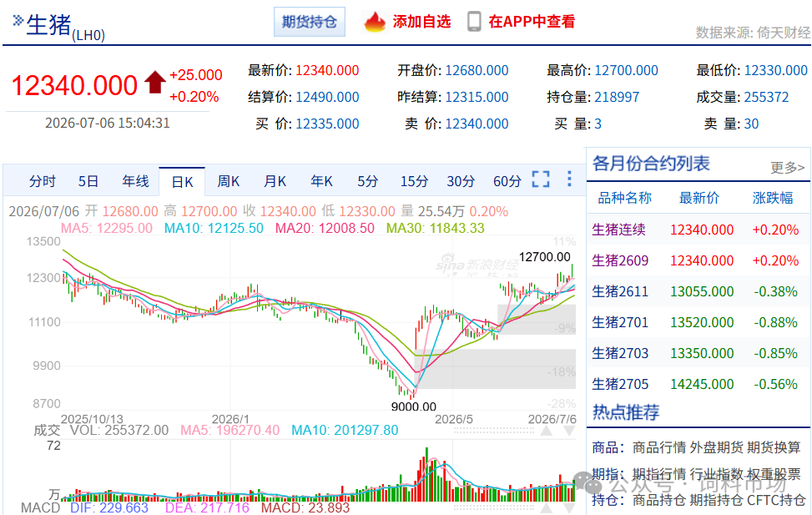The image size is (812, 515).
Task: Click the double-arrow icon before 生猪 title
Action: point(18,20)
